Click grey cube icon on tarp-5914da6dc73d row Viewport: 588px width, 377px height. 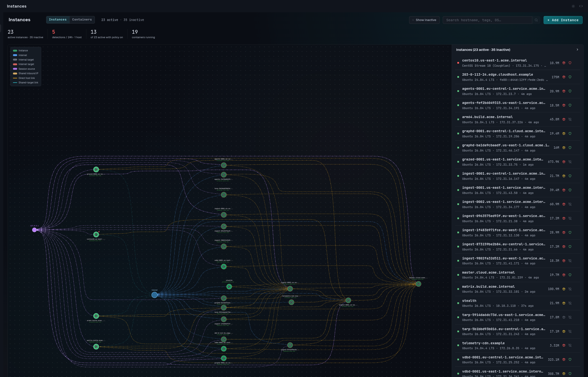pos(564,317)
